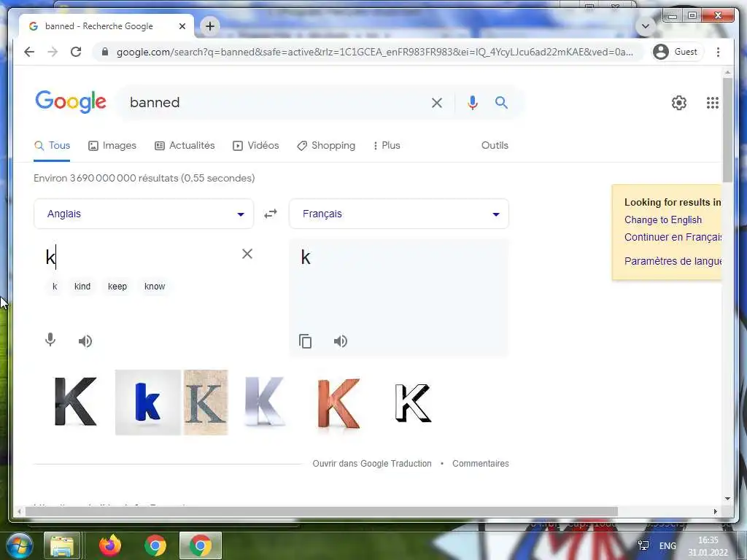747x560 pixels.
Task: Click the horizontal scrollbar thumb
Action: coord(321,511)
